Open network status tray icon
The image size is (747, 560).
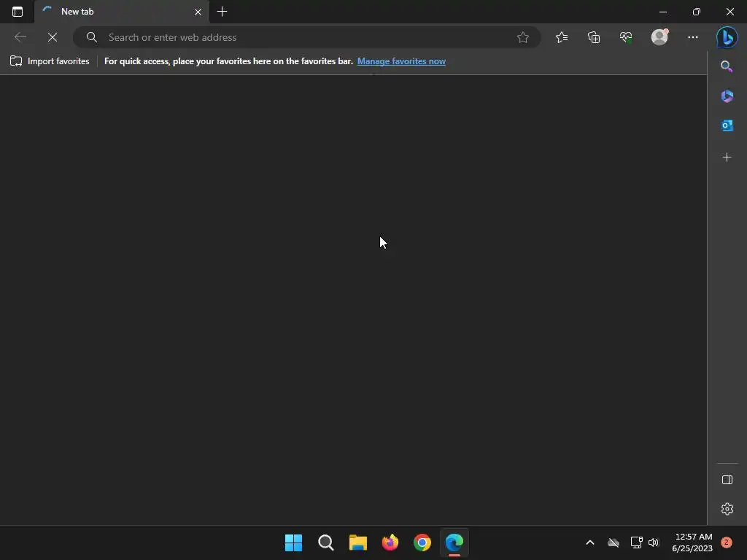636,542
